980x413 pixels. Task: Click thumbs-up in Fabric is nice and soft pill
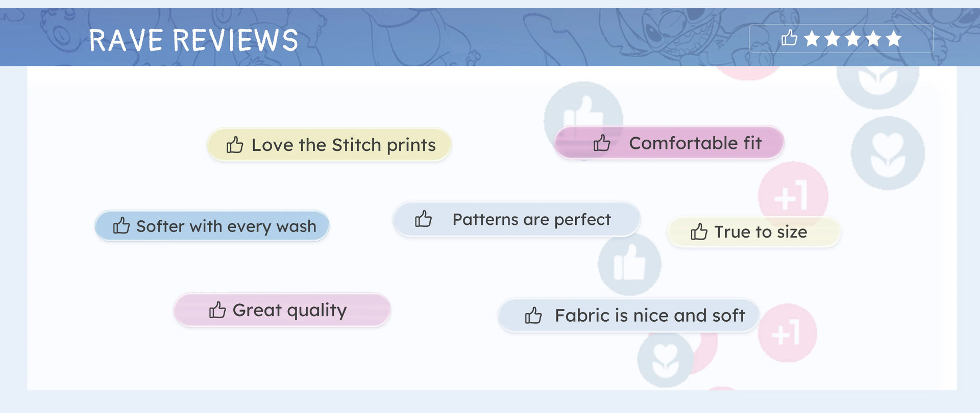[x=533, y=316]
